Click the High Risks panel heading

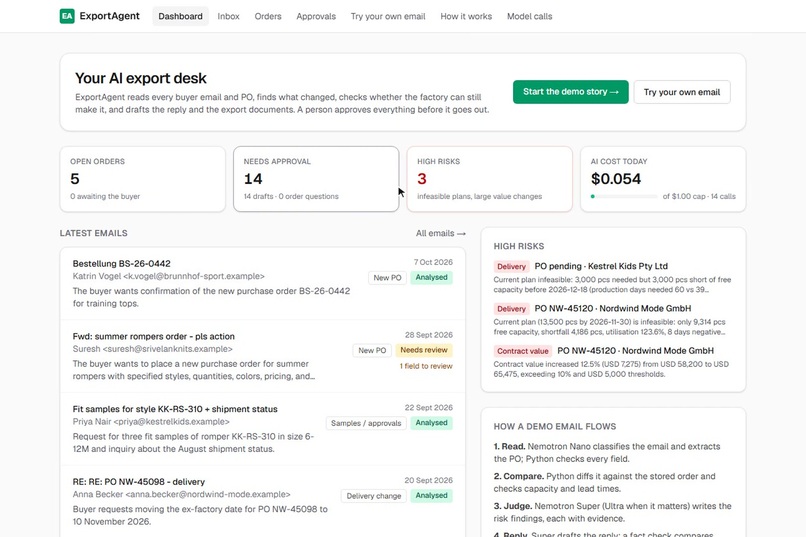(x=519, y=247)
